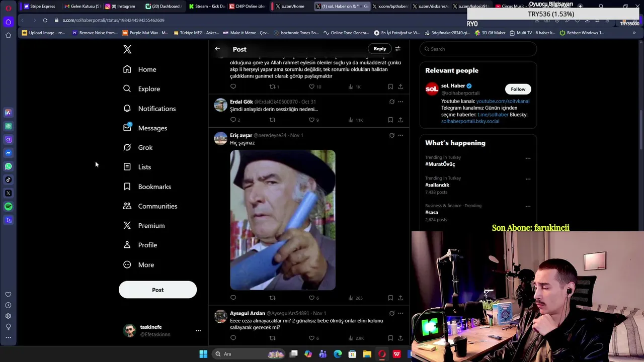
Task: Click the large Post button
Action: (x=157, y=290)
